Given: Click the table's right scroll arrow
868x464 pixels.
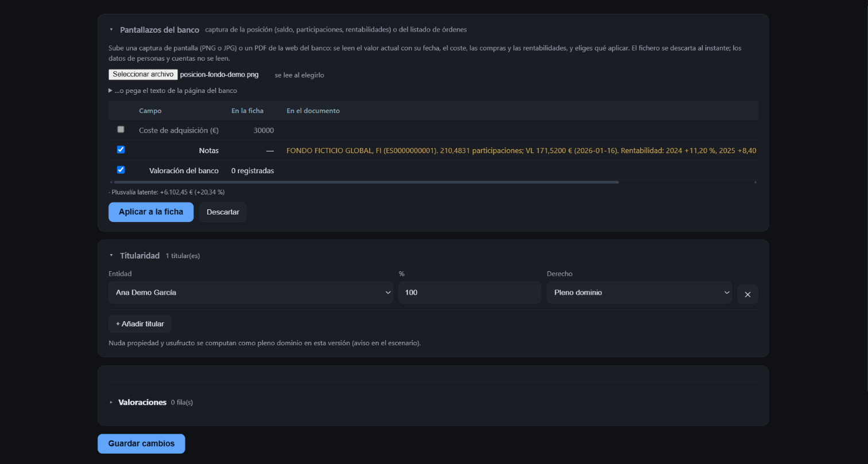Looking at the screenshot, I should point(755,182).
